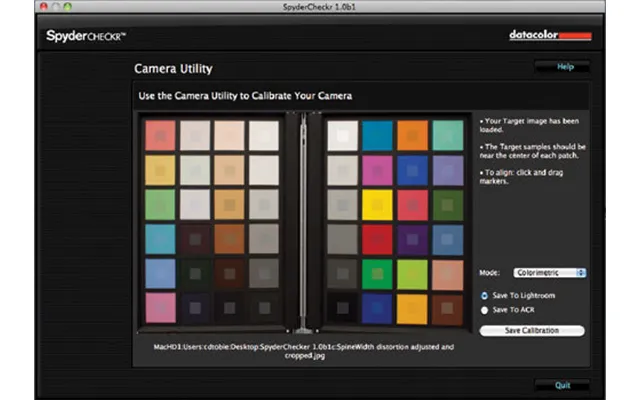This screenshot has width=640, height=400.
Task: Click the rust brown patch on the left panel
Action: [229, 239]
